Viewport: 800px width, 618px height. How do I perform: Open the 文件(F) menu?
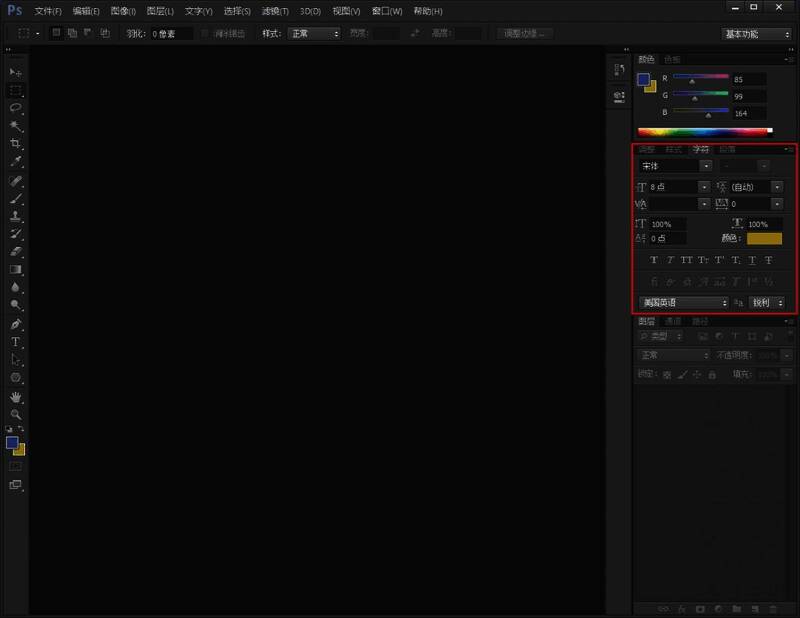point(47,11)
